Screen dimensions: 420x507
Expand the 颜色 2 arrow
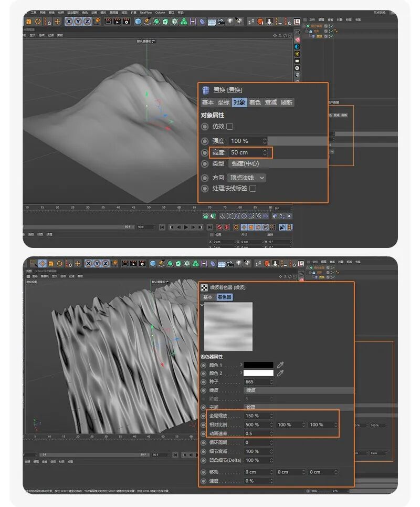[x=241, y=373]
